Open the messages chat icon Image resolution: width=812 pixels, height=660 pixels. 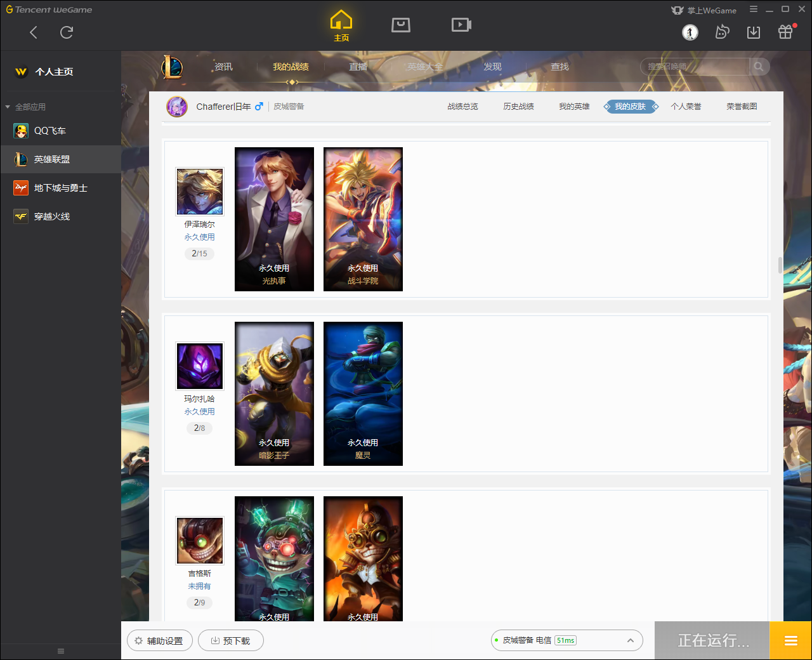pyautogui.click(x=722, y=32)
